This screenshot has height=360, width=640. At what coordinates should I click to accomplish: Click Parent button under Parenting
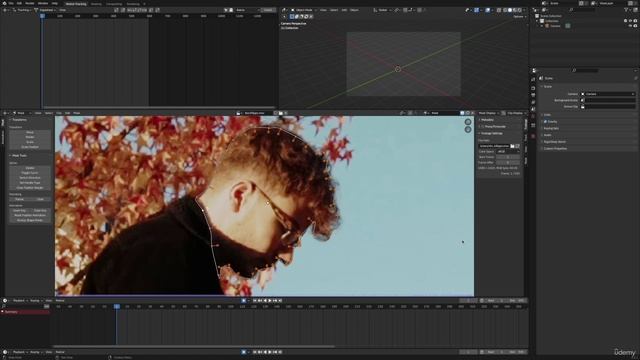(x=20, y=199)
